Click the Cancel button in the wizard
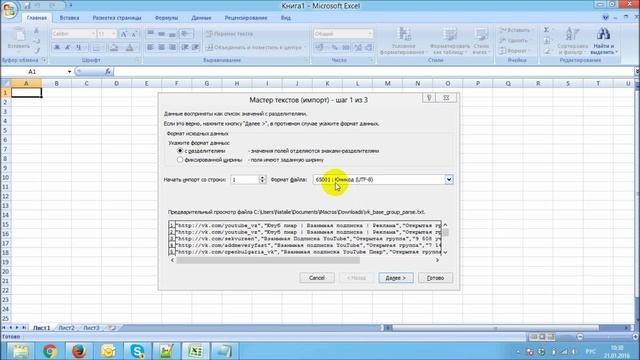640x360 pixels. 317,278
